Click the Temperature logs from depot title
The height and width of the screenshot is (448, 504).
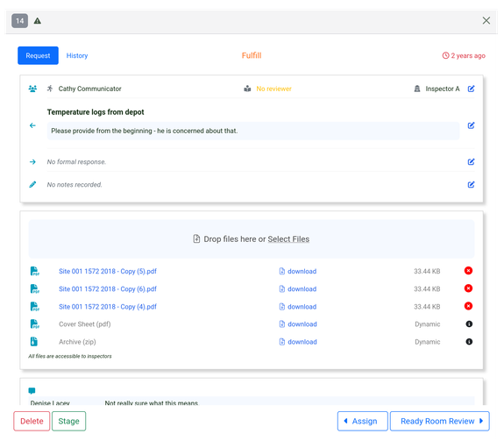(x=96, y=112)
